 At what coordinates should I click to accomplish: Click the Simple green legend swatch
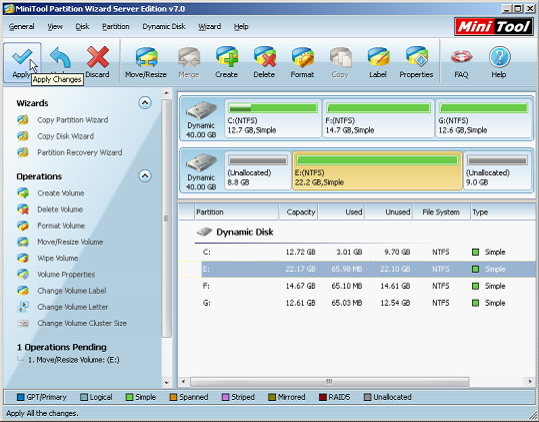pos(129,397)
